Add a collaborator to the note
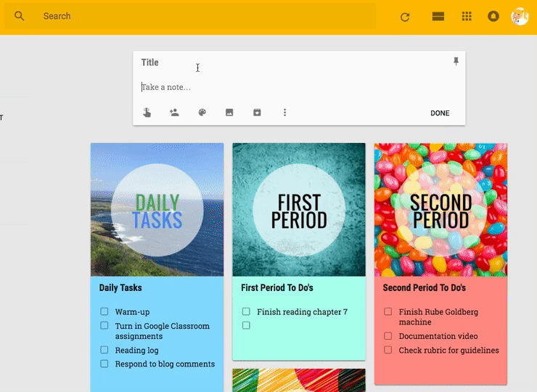The width and height of the screenshot is (537, 392). click(174, 113)
